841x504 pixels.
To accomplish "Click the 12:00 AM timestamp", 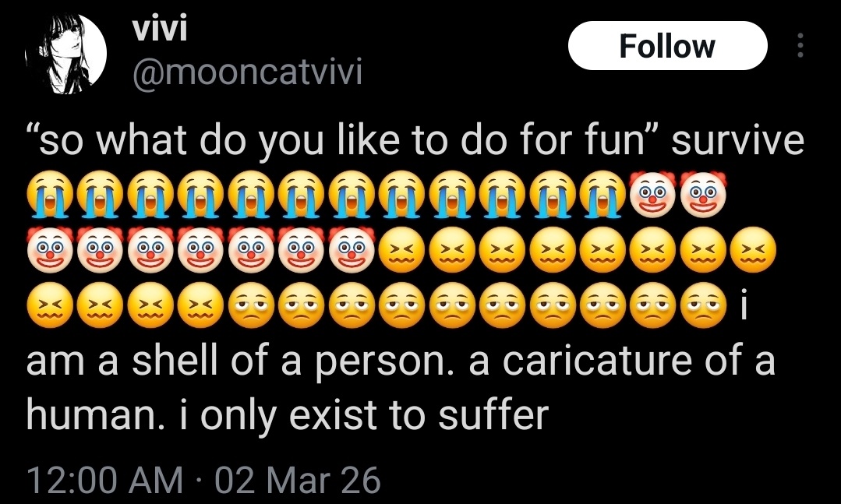I will click(x=105, y=479).
